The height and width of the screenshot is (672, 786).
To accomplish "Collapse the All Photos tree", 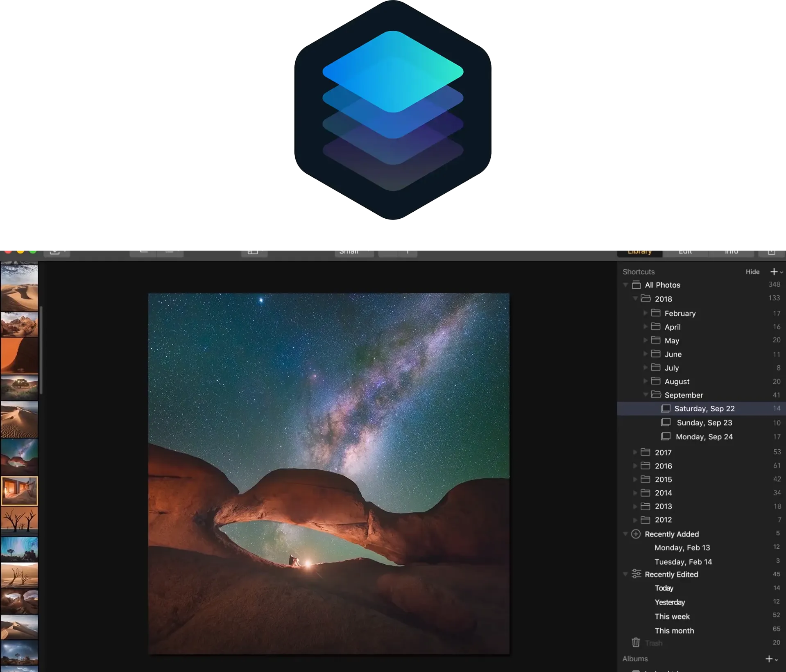I will click(x=625, y=285).
